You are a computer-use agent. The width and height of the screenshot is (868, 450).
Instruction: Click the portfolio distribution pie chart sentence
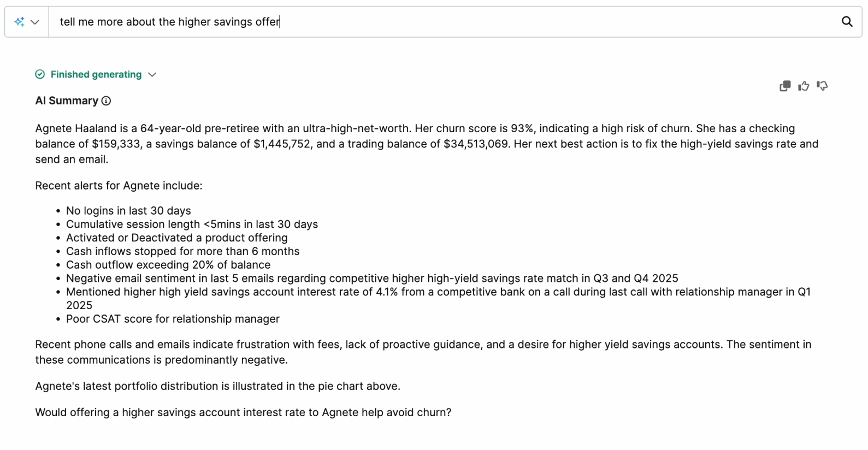217,386
